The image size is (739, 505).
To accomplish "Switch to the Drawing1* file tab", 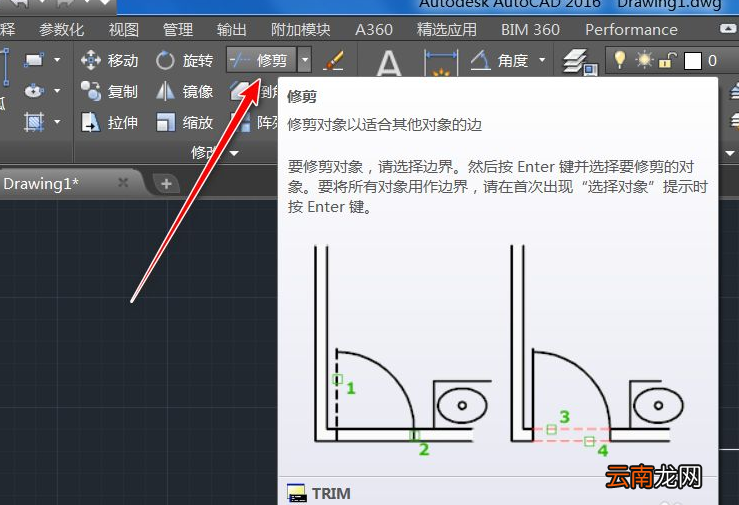I will [41, 183].
